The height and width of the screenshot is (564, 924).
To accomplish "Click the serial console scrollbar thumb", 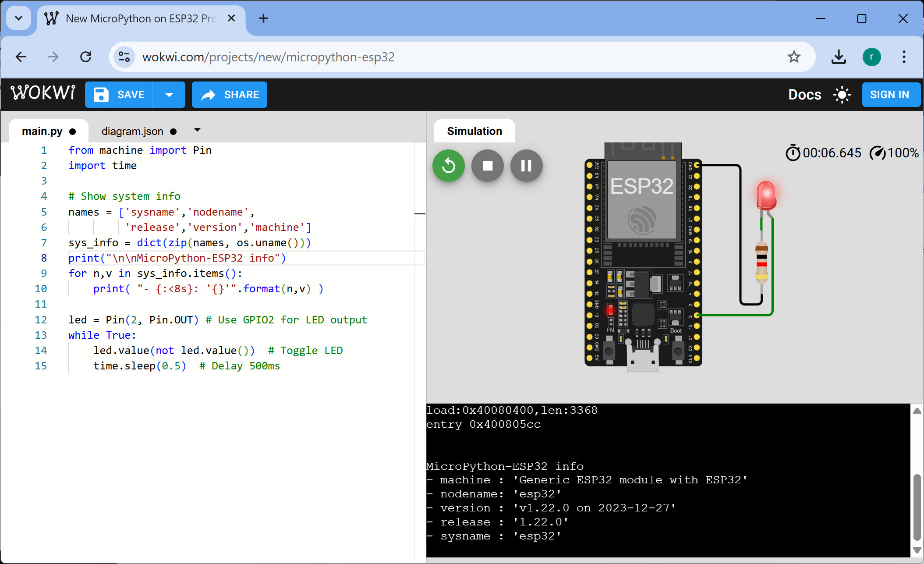I will pos(917,507).
